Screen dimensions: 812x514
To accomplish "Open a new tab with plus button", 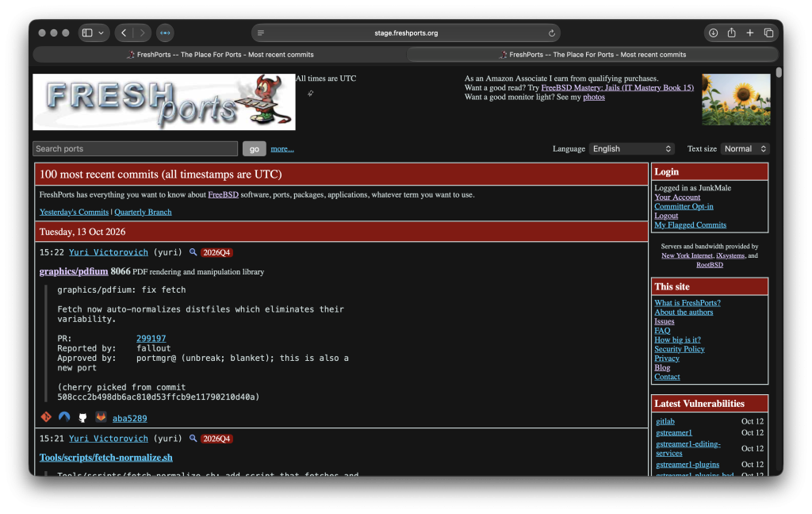I will click(x=750, y=33).
